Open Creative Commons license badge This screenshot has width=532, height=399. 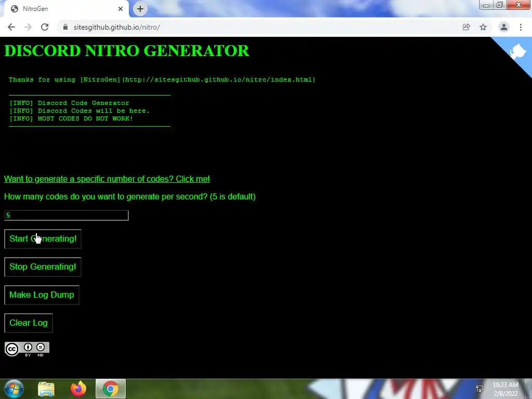point(27,349)
